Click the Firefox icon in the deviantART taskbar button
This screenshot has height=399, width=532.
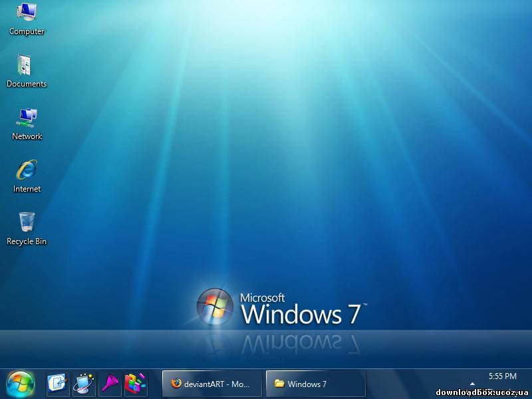[176, 384]
